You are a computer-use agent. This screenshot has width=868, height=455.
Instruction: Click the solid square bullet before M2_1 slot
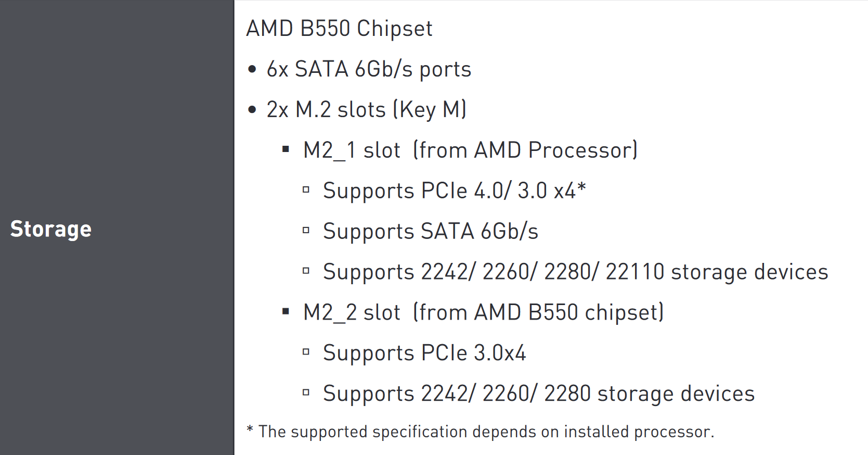(286, 149)
